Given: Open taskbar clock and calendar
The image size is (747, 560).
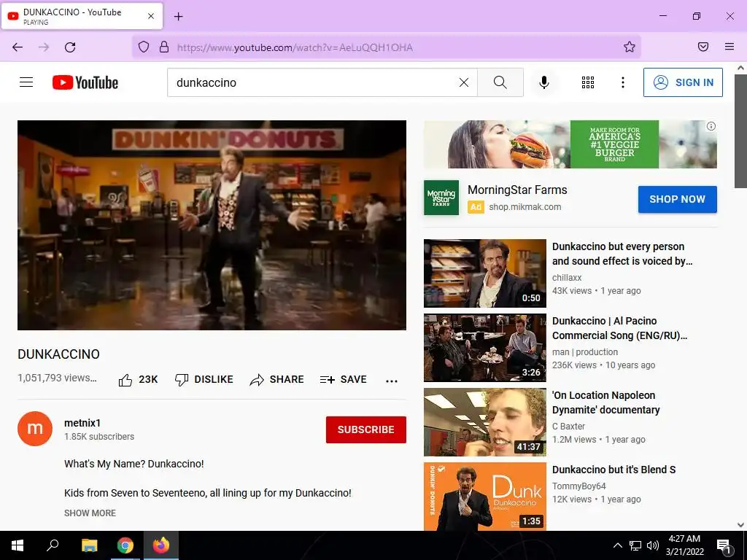Looking at the screenshot, I should [684, 545].
